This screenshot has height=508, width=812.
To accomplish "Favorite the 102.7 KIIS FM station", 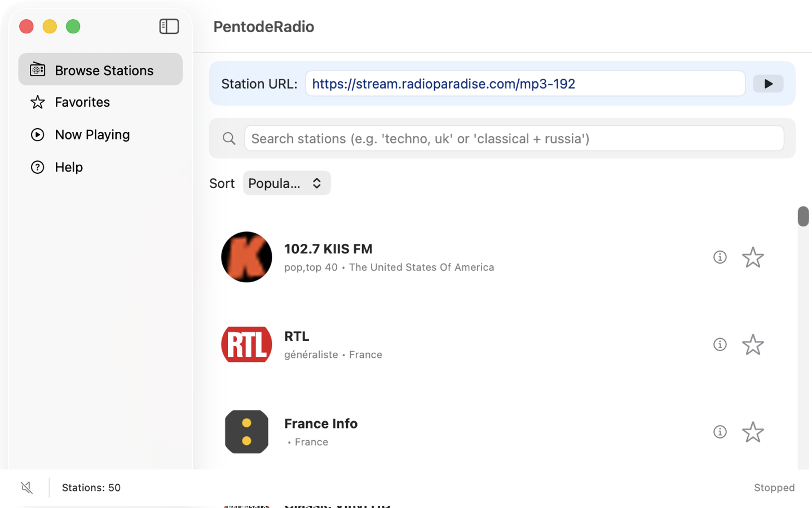I will click(753, 257).
